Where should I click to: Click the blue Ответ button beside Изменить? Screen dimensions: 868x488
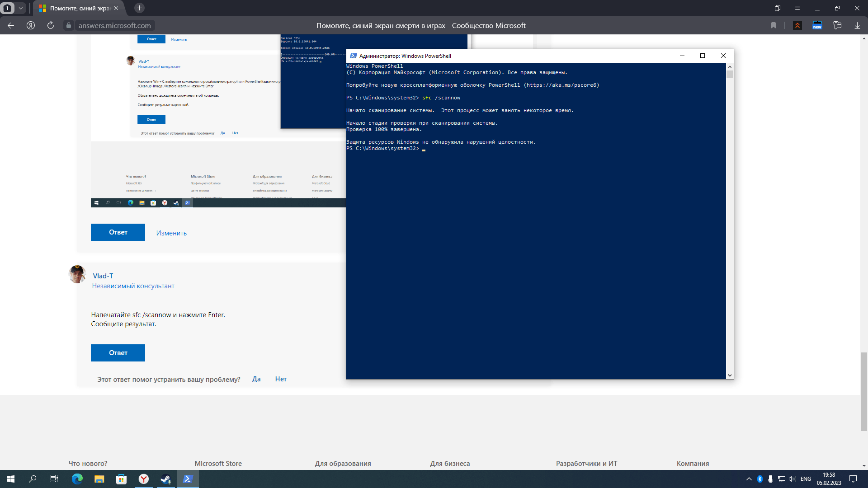(x=118, y=232)
